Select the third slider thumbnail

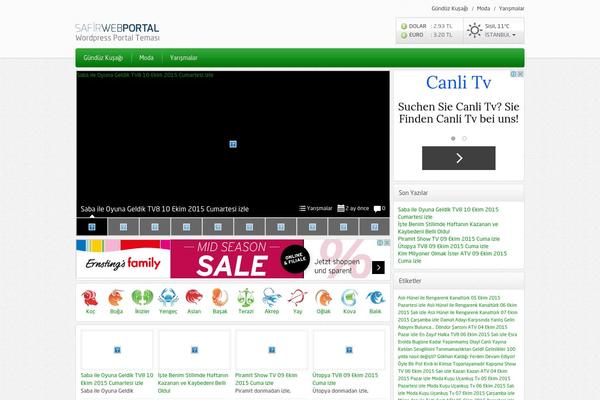click(x=155, y=227)
